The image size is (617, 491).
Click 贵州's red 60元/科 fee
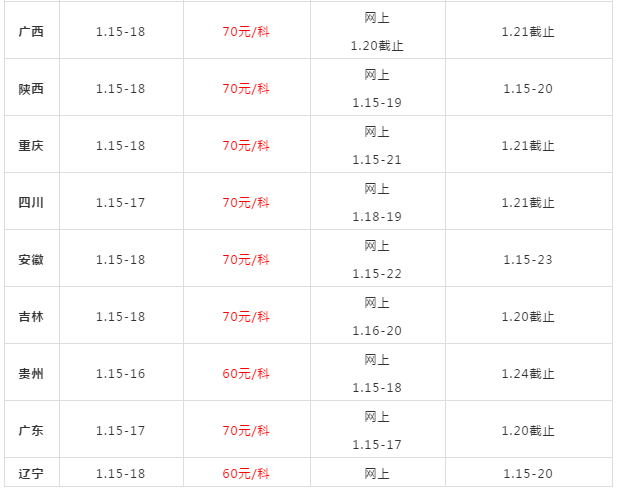pyautogui.click(x=246, y=373)
